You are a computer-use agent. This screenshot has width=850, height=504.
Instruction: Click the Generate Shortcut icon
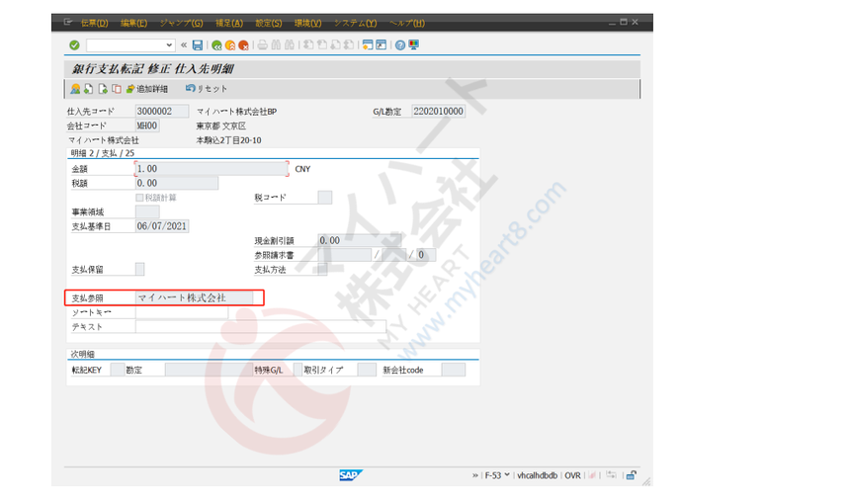click(x=382, y=45)
